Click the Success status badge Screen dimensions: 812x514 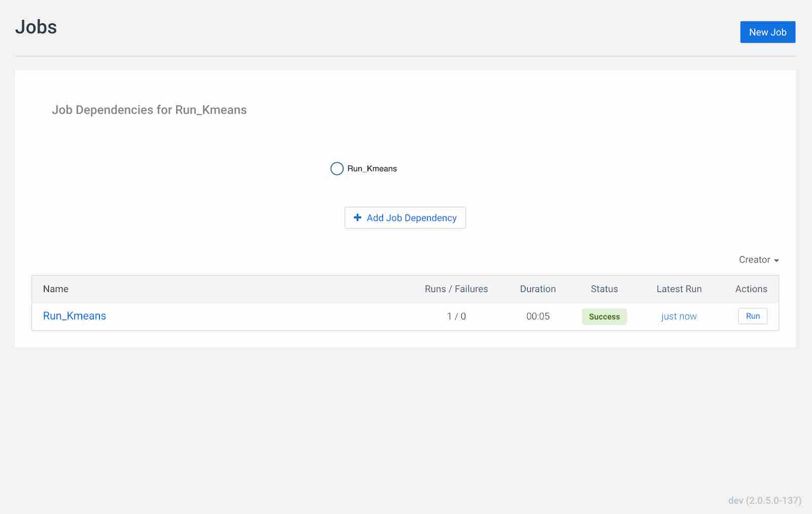pyautogui.click(x=604, y=316)
